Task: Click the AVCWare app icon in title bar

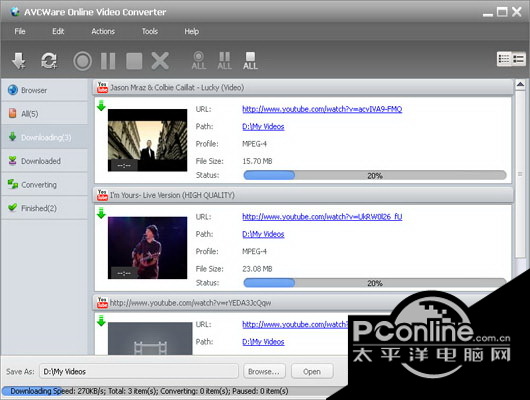Action: [15, 11]
